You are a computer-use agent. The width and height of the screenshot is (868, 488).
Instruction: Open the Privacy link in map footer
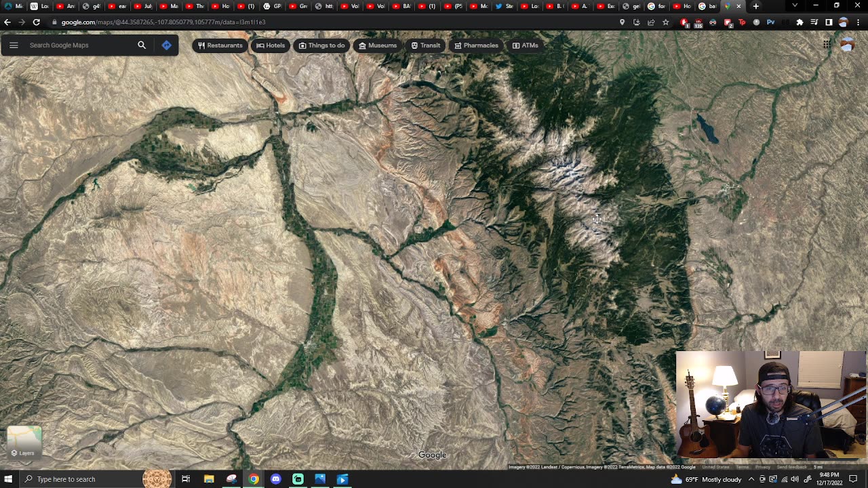763,467
